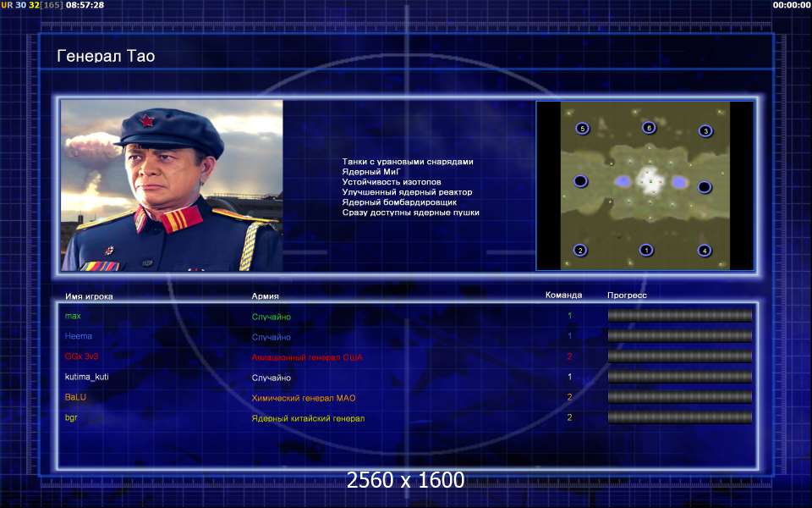Select player name "BaLU"
Viewport: 812px width, 508px height.
point(75,397)
